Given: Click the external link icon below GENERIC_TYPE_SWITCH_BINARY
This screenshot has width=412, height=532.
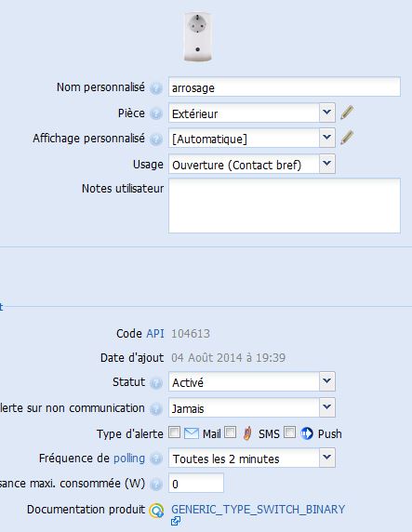Looking at the screenshot, I should pyautogui.click(x=176, y=521).
